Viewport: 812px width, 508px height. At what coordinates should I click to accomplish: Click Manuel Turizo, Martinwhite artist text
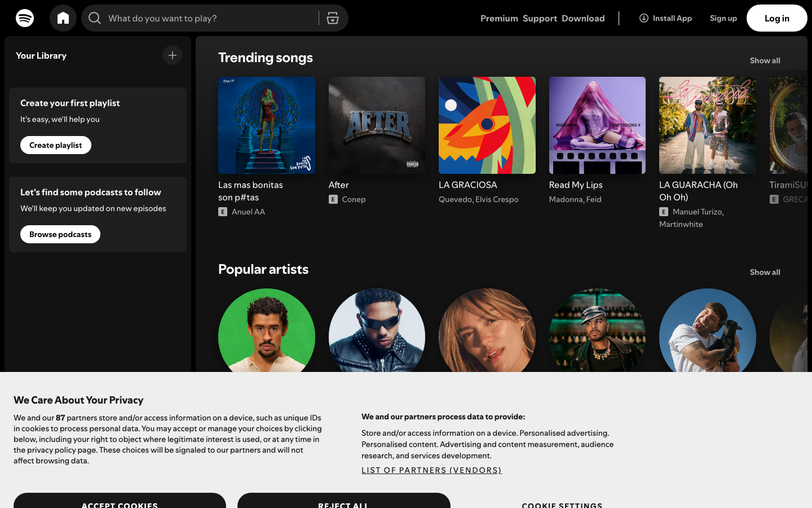(692, 218)
